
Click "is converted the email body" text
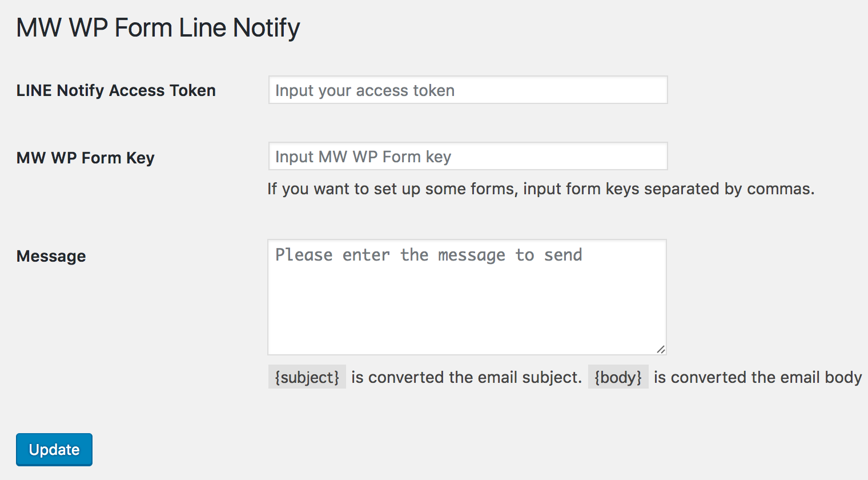[758, 377]
